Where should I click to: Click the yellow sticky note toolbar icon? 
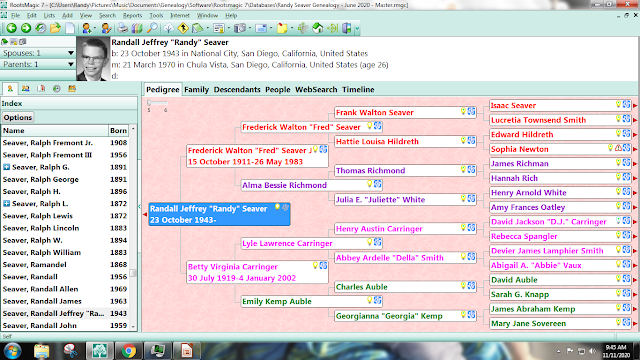pos(282,28)
